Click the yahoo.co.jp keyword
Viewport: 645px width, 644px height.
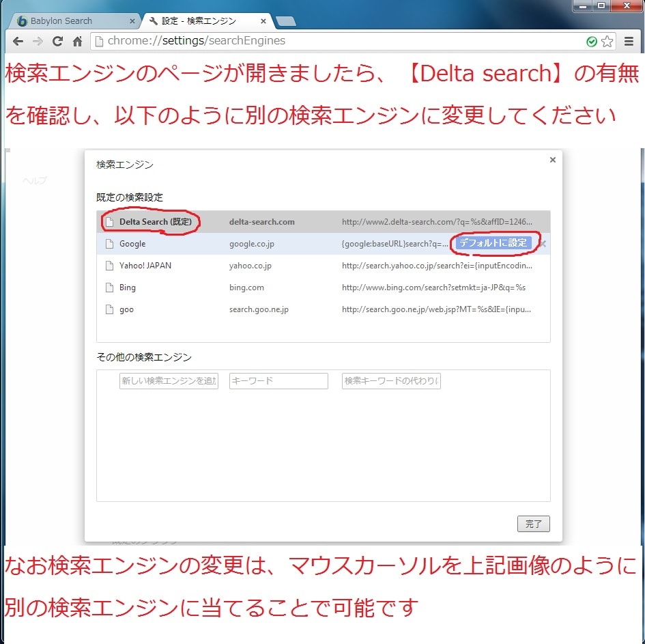pyautogui.click(x=250, y=266)
